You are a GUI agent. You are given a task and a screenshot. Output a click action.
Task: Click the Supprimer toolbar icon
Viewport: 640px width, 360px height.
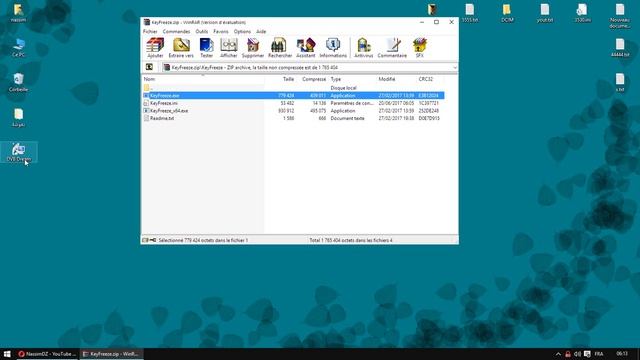tap(253, 48)
